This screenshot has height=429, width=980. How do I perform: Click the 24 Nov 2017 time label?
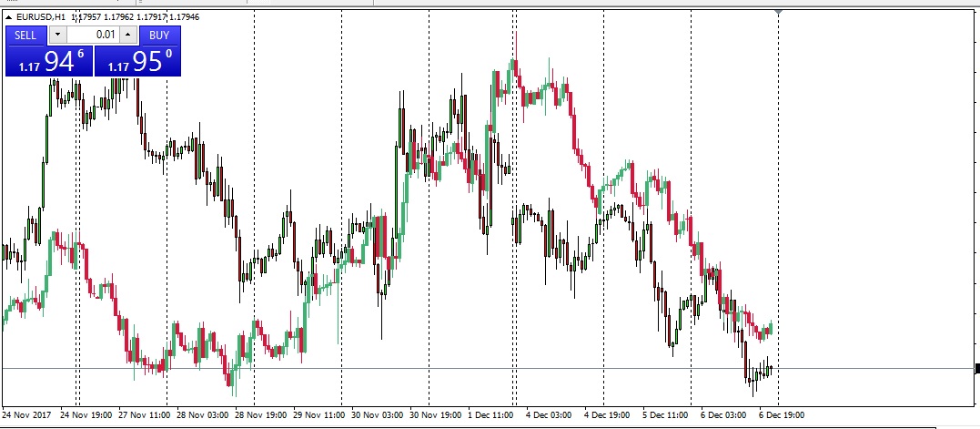(x=29, y=415)
